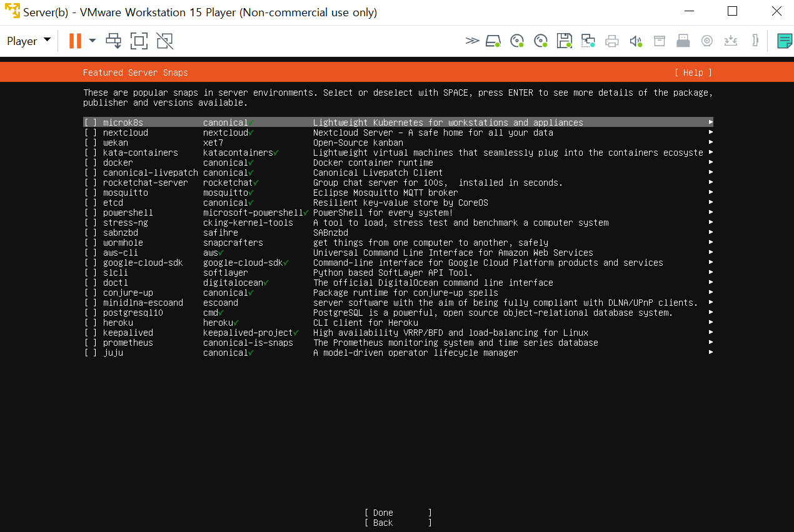The image size is (794, 532).
Task: Expand details arrow for the wekan row
Action: point(711,143)
